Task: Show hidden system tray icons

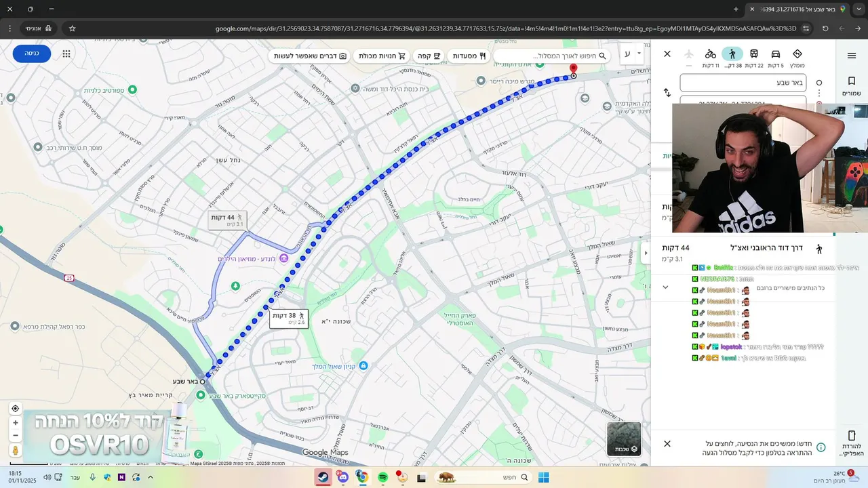Action: coord(151,477)
